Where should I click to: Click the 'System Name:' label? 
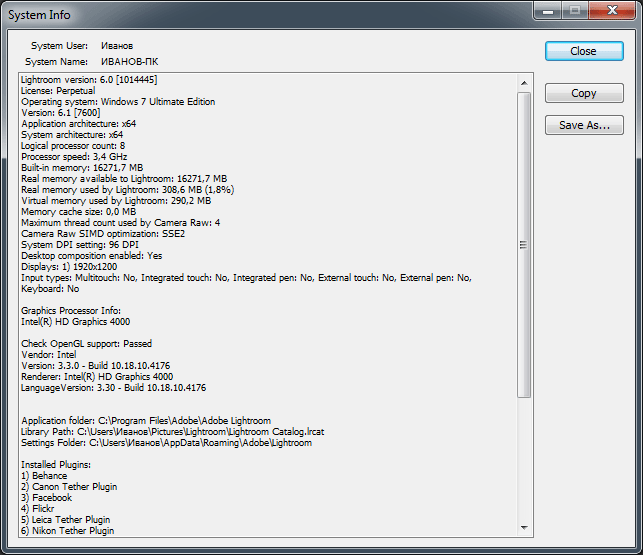pyautogui.click(x=57, y=62)
